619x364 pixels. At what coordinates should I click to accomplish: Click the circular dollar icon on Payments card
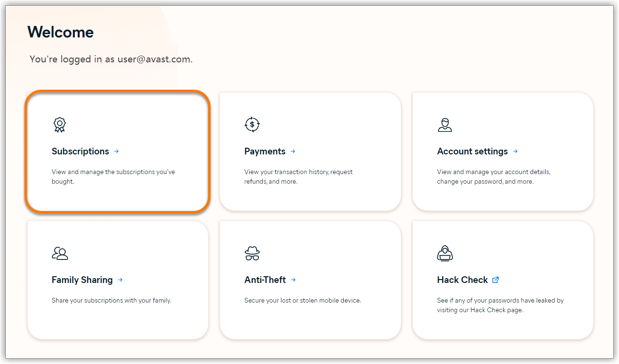[252, 124]
